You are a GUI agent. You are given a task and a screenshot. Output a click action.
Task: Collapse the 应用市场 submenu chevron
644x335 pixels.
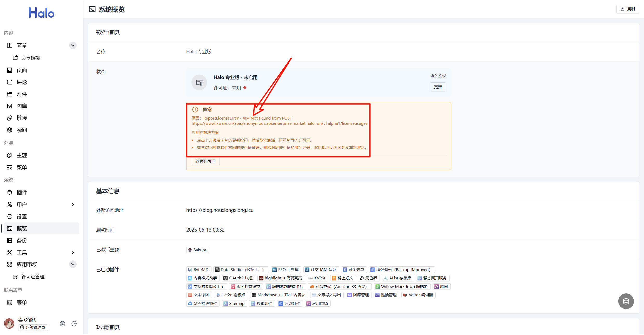pos(73,264)
